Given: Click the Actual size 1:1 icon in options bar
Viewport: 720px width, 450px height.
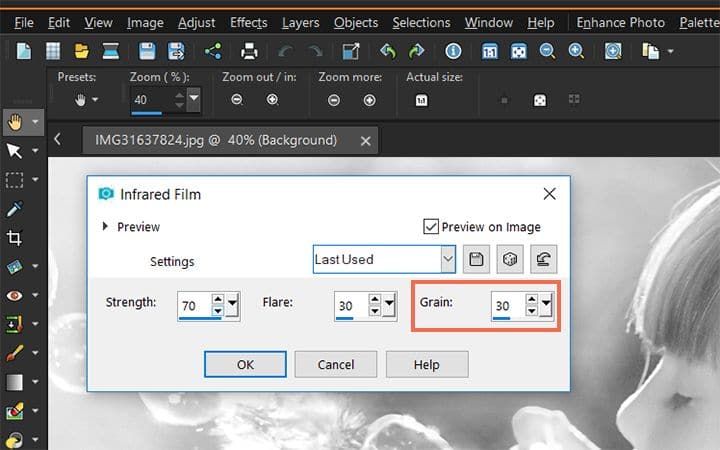Looking at the screenshot, I should click(422, 100).
